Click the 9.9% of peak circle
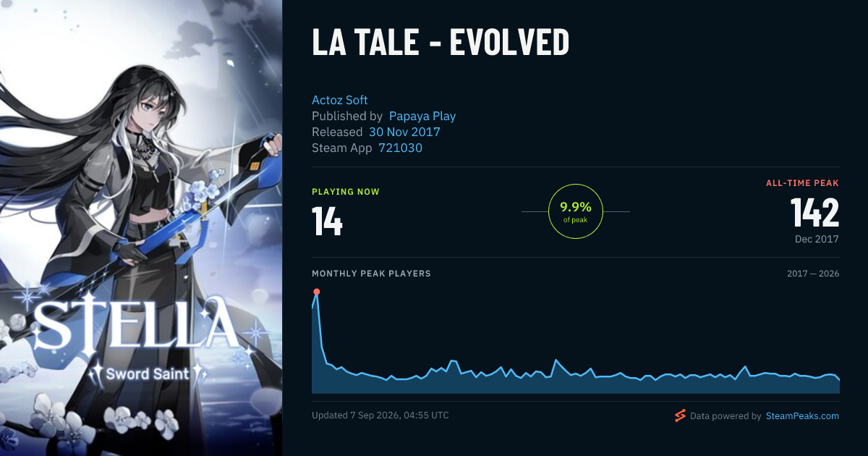 (576, 211)
